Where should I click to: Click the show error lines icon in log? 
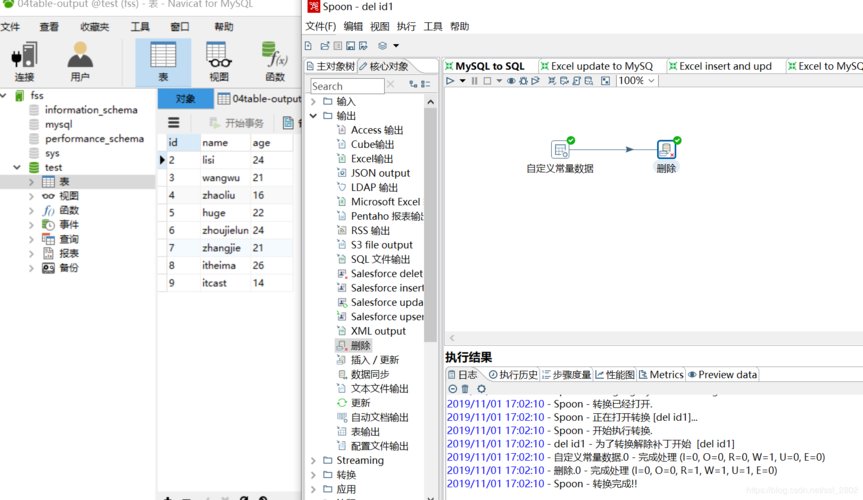[452, 389]
